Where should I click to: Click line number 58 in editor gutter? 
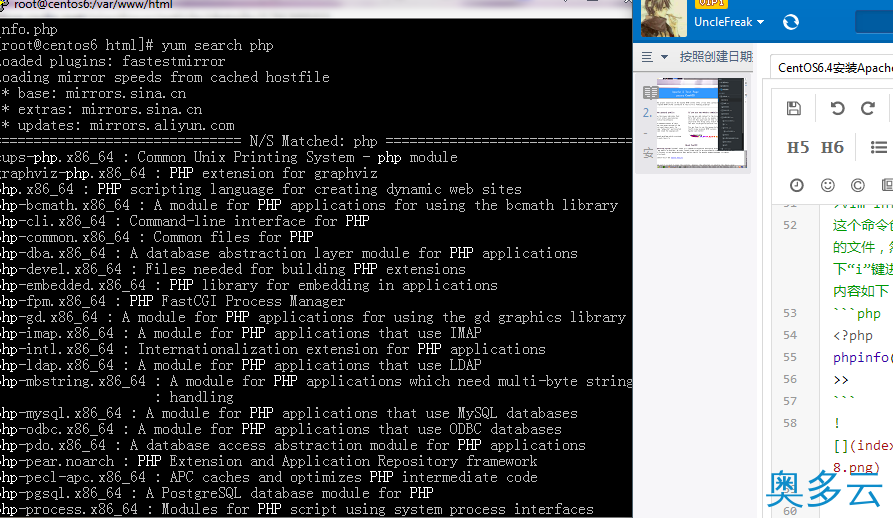point(790,424)
